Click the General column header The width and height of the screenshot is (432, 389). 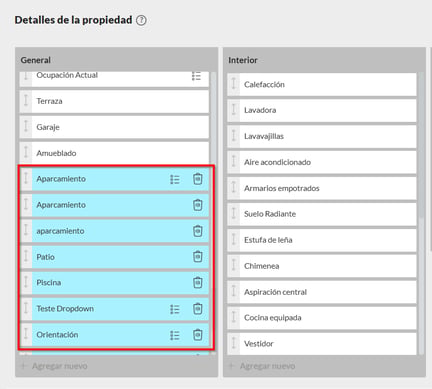click(x=36, y=60)
